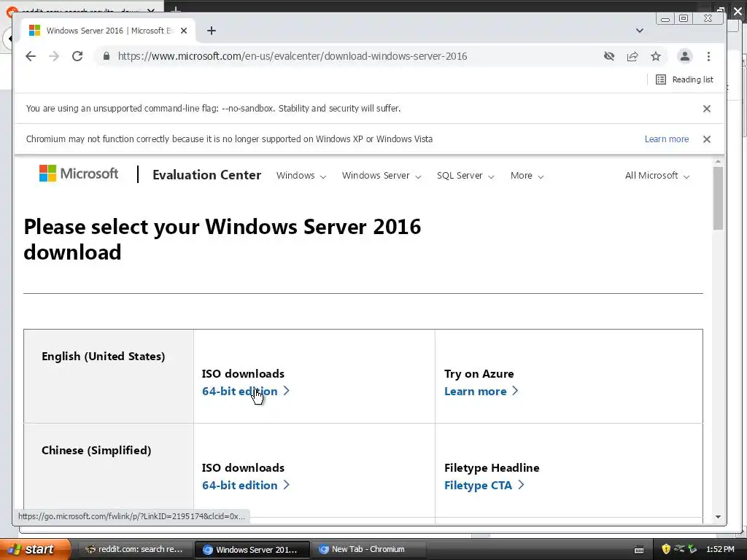
Task: Click the network connection tray icon
Action: coord(679,549)
